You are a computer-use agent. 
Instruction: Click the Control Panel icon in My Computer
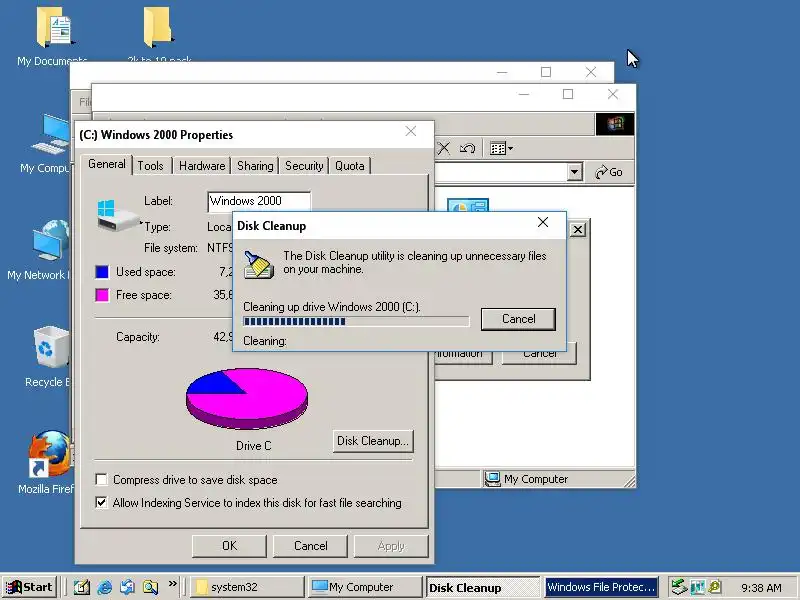tap(468, 205)
